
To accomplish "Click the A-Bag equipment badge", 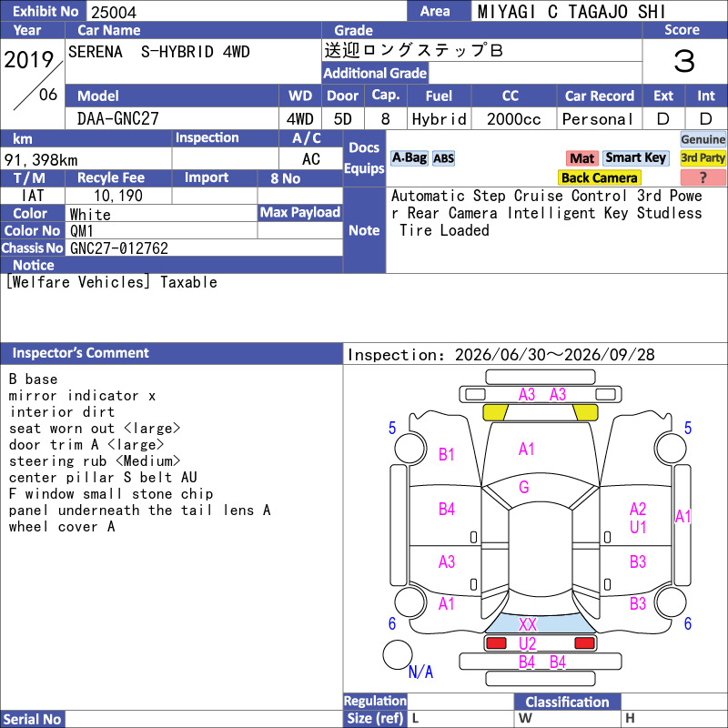I will [409, 158].
